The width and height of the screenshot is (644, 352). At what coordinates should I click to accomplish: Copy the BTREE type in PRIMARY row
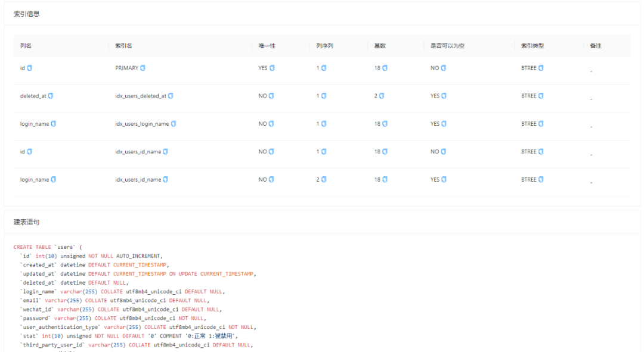(x=541, y=68)
